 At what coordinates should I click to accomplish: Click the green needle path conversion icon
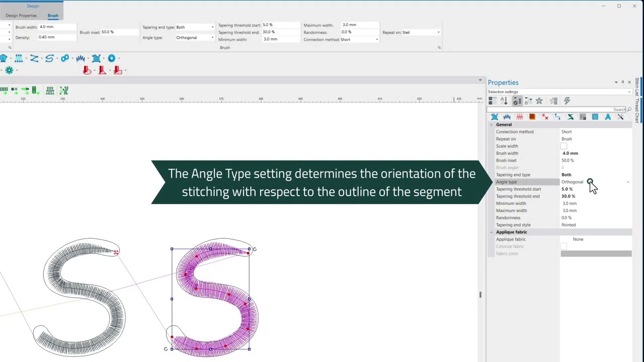click(x=64, y=90)
